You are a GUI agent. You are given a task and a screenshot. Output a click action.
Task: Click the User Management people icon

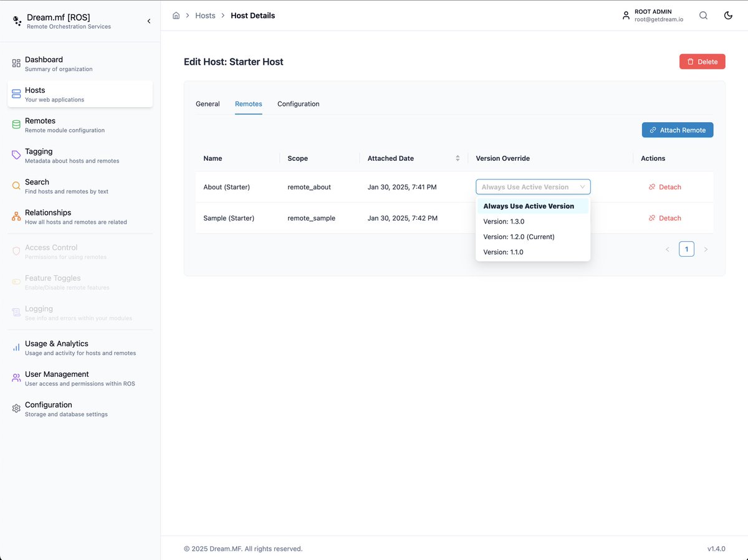16,377
